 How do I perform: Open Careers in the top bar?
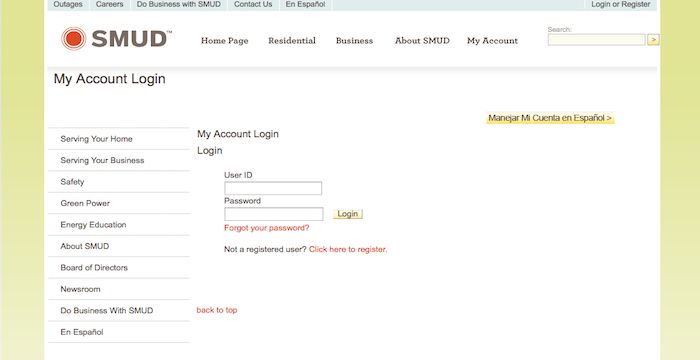[109, 4]
